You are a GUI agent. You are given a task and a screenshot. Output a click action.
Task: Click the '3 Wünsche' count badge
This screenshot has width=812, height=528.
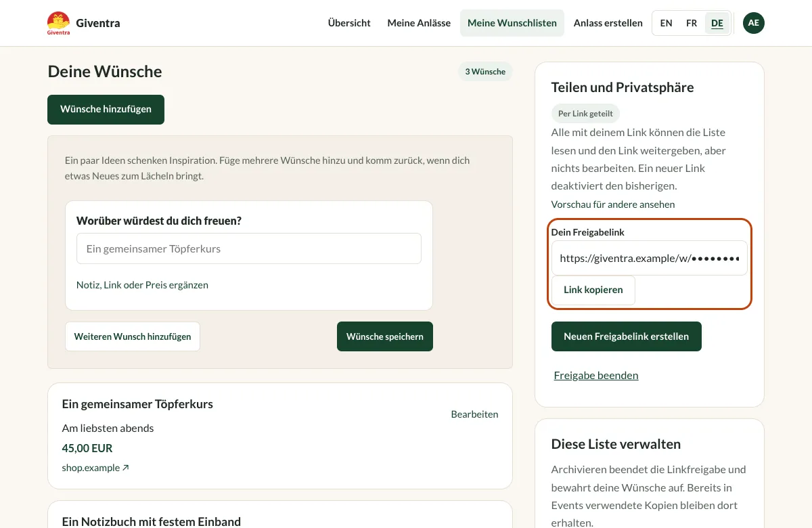pos(485,72)
